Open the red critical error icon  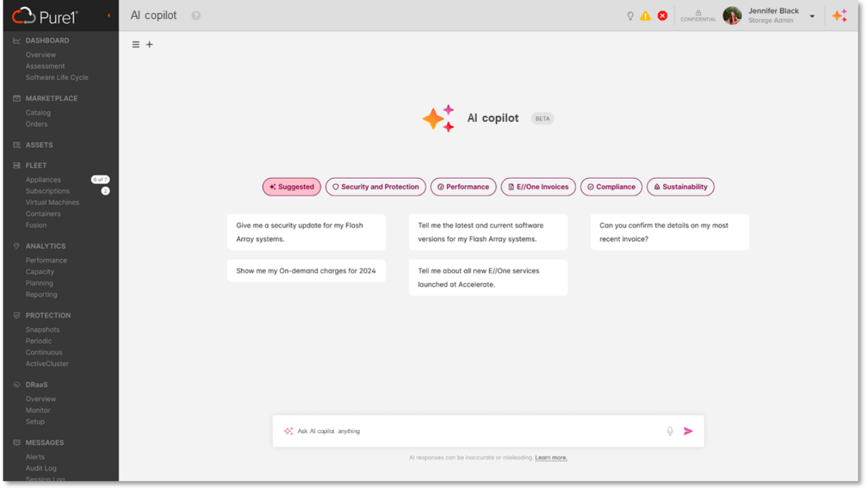pos(663,16)
